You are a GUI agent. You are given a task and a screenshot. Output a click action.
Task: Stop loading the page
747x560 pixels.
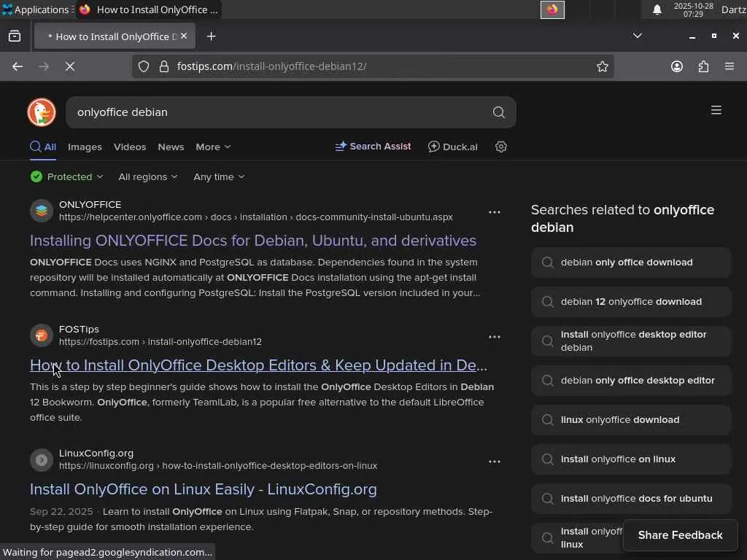tap(70, 66)
